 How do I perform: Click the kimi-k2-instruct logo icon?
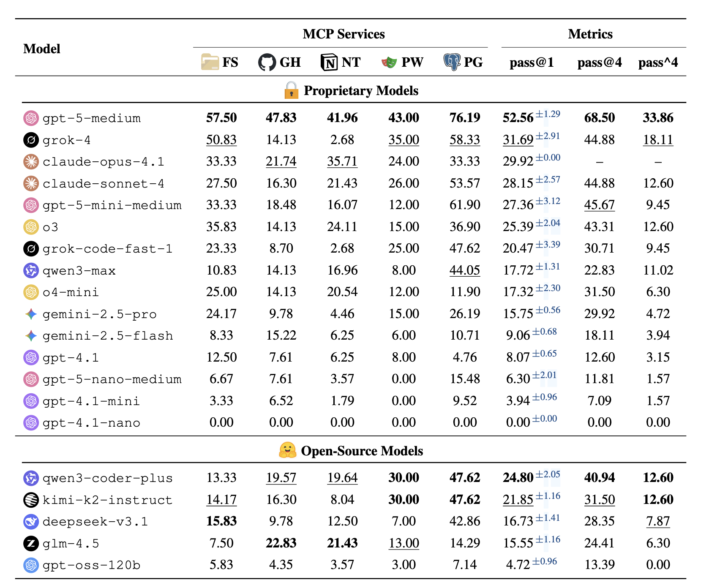[31, 500]
